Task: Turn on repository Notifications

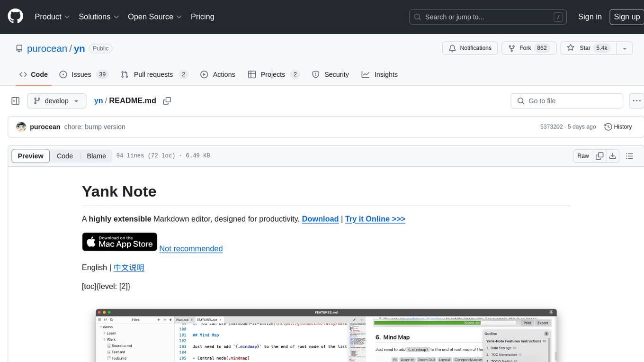Action: click(470, 48)
